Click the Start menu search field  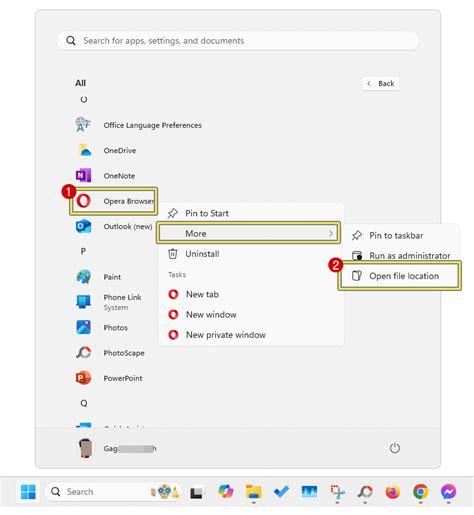coord(238,41)
